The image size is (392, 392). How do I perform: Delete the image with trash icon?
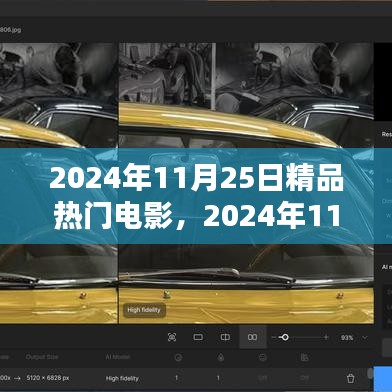tap(350, 378)
